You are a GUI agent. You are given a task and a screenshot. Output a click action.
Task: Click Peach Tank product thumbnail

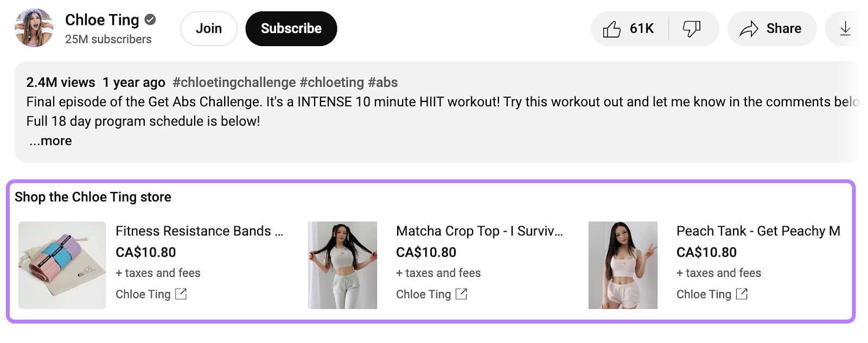623,265
